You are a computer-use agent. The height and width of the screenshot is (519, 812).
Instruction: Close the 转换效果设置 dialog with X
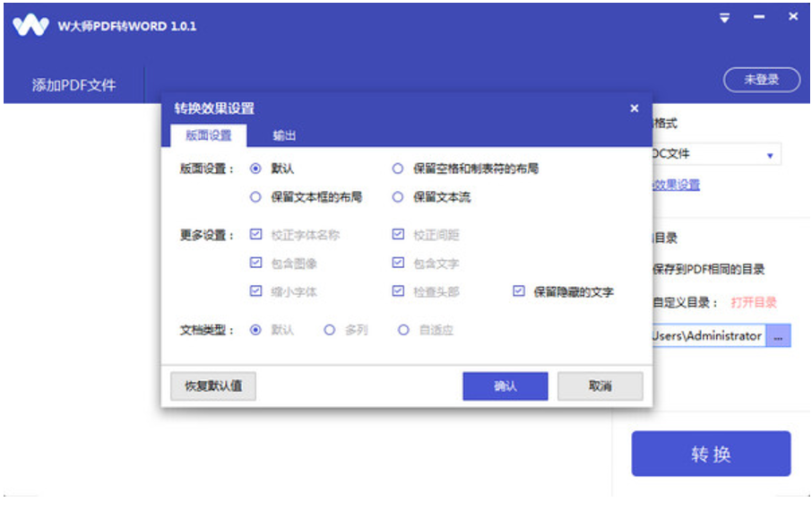tap(634, 108)
